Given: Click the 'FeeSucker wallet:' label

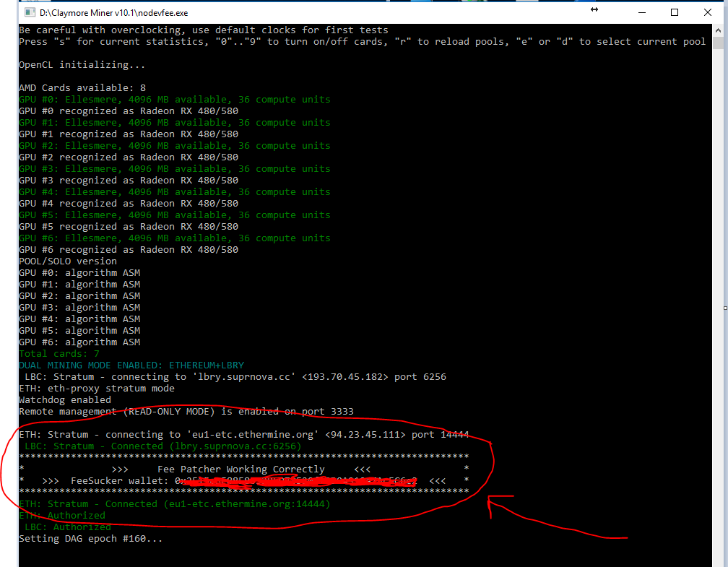Looking at the screenshot, I should tap(120, 481).
